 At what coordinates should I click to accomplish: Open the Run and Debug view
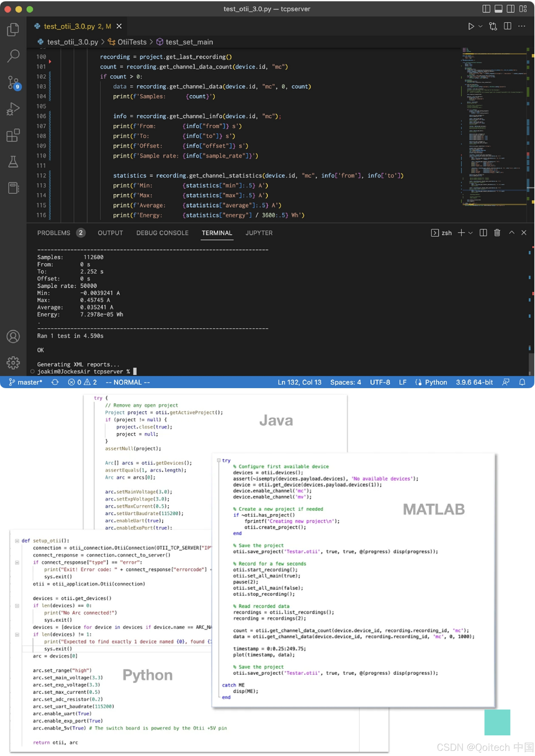13,109
